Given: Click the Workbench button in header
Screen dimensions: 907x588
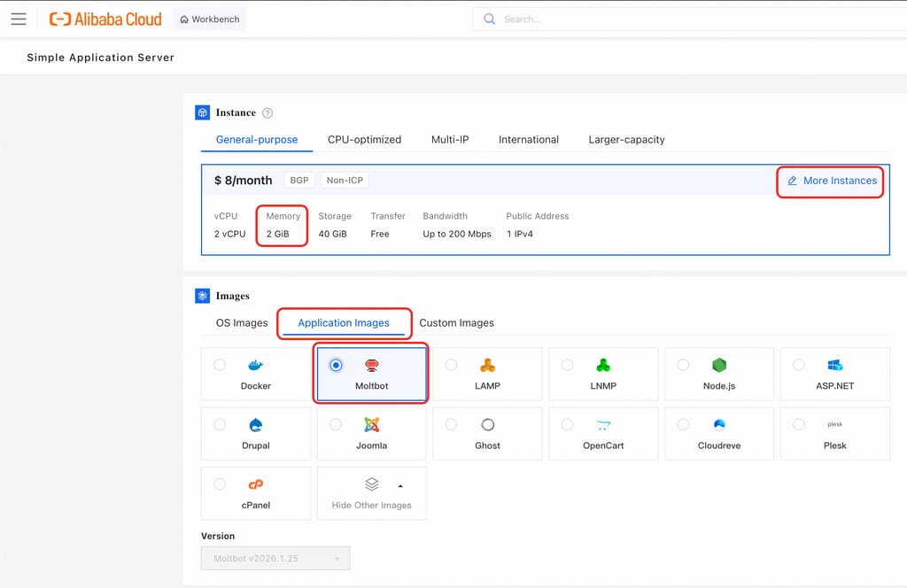Looking at the screenshot, I should (x=209, y=19).
